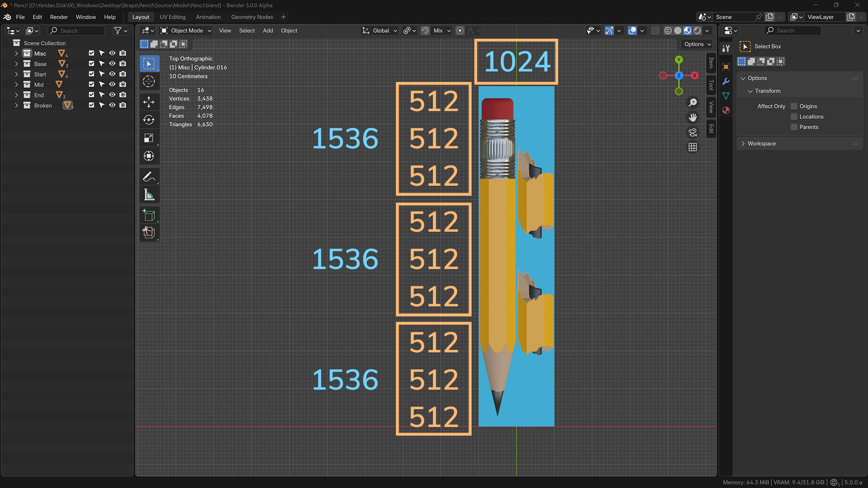Image resolution: width=868 pixels, height=488 pixels.
Task: Choose the Cursor tool
Action: pyautogui.click(x=149, y=81)
